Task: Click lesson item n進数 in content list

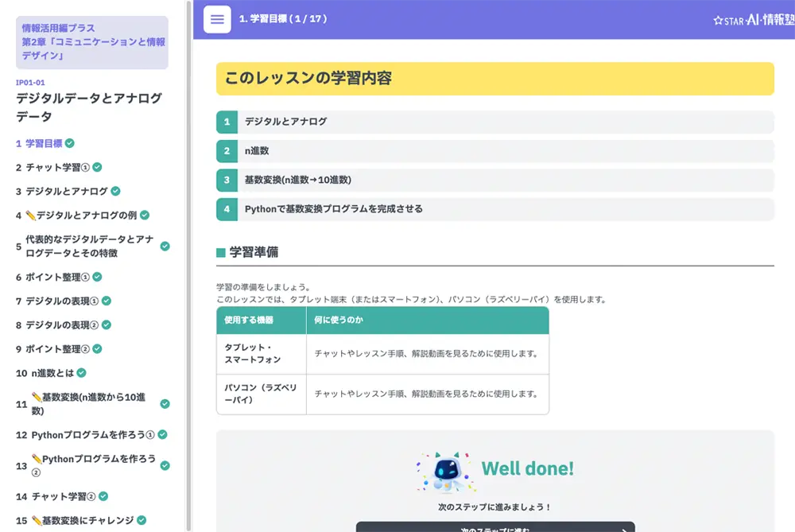Action: (x=494, y=150)
